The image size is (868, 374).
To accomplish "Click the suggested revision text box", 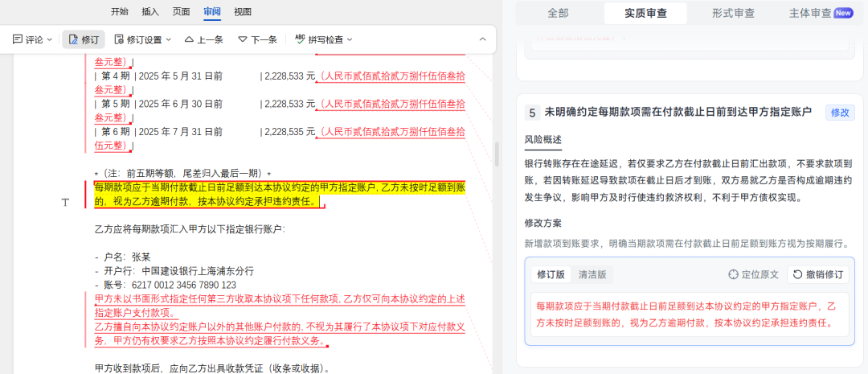I will point(690,314).
